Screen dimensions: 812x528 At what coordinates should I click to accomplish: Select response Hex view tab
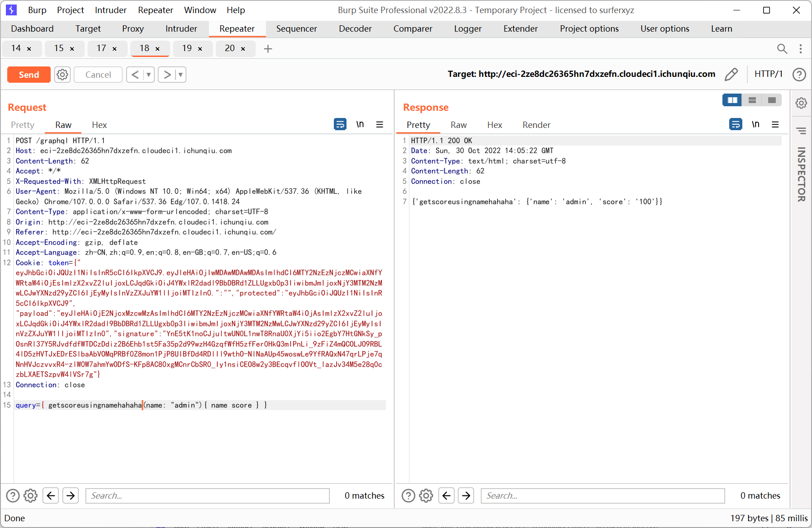pyautogui.click(x=494, y=125)
